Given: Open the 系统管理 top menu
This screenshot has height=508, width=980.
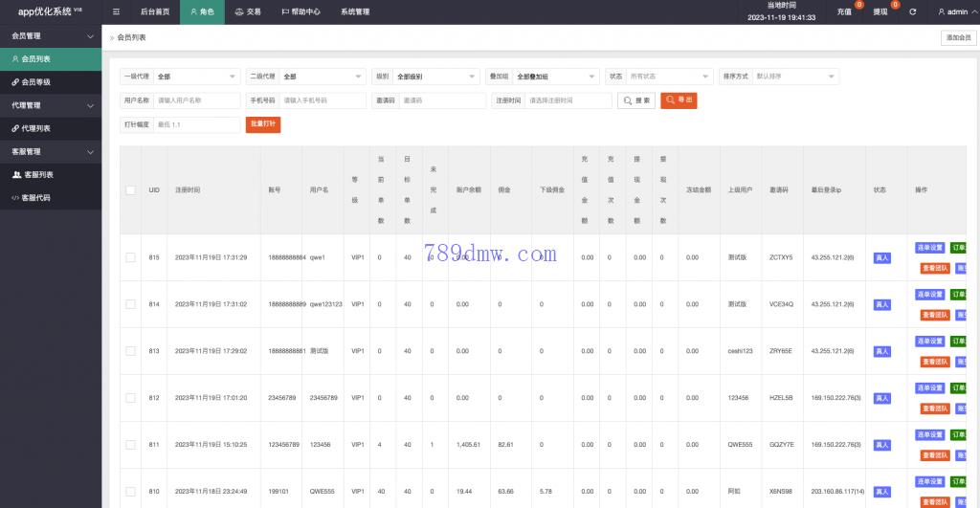Looking at the screenshot, I should (x=354, y=12).
